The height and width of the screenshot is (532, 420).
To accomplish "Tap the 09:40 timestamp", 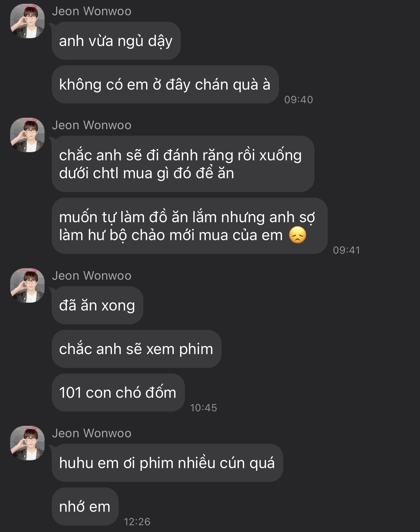I will pos(299,100).
